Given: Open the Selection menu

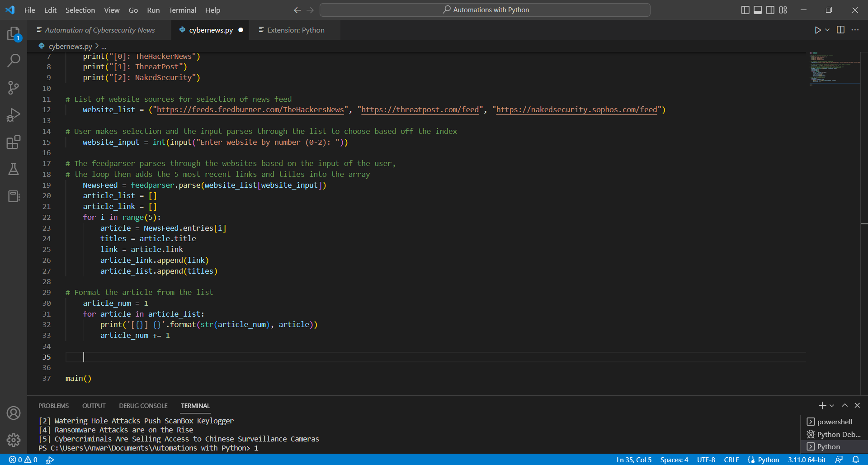Looking at the screenshot, I should [80, 10].
